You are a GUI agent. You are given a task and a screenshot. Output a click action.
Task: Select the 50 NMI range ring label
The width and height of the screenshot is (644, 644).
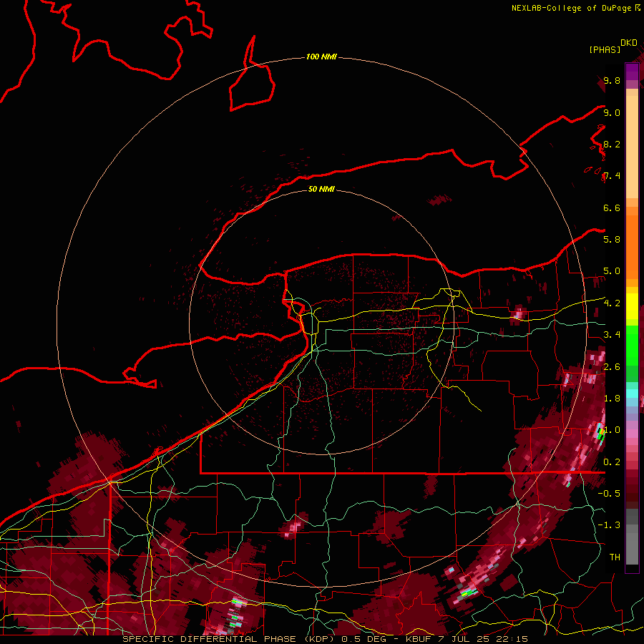(321, 189)
